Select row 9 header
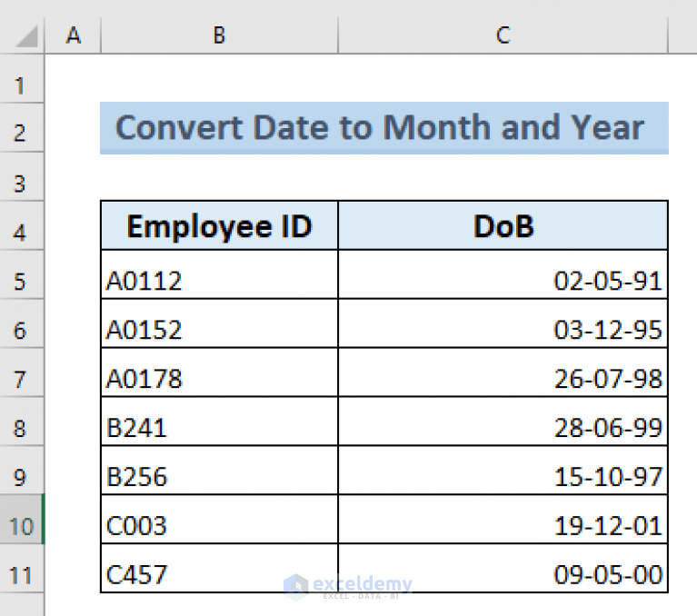Viewport: 697px width, 616px height. [x=22, y=470]
